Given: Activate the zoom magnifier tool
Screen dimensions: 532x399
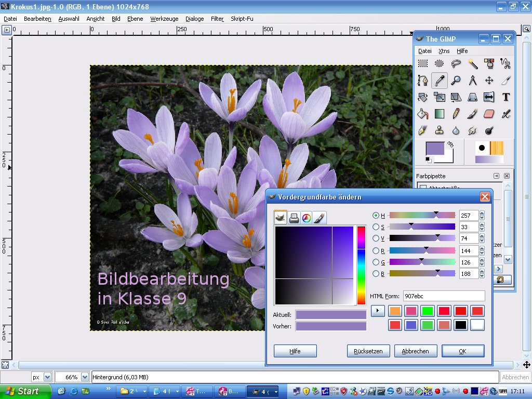Looking at the screenshot, I should (x=456, y=79).
